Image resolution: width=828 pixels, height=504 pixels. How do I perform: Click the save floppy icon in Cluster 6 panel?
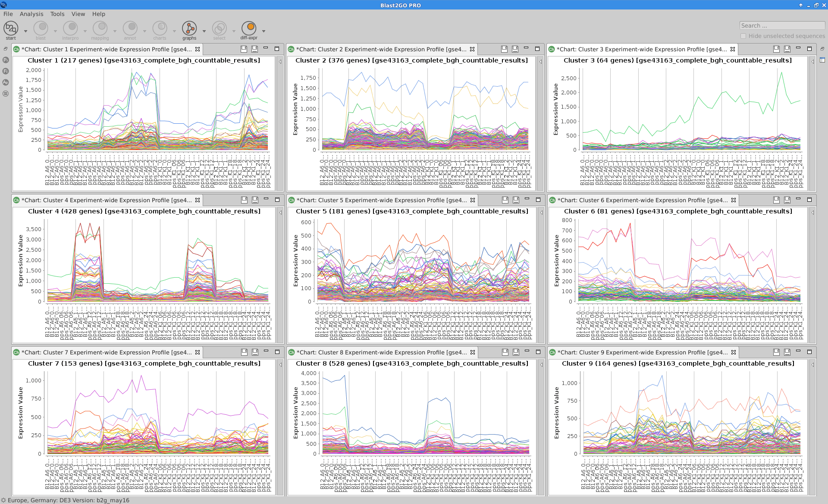click(776, 200)
